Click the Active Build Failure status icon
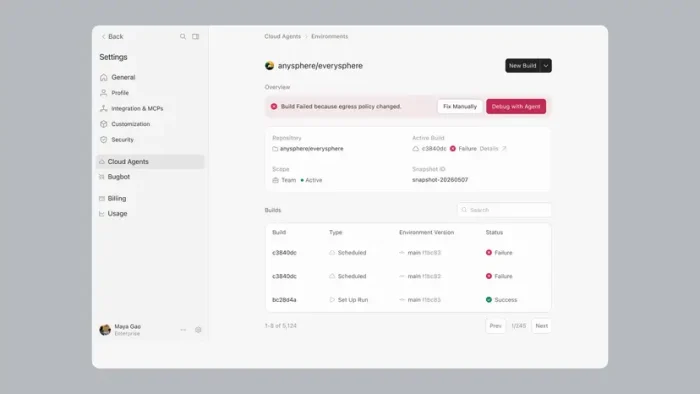Screen dimensions: 700x394 click(x=453, y=149)
